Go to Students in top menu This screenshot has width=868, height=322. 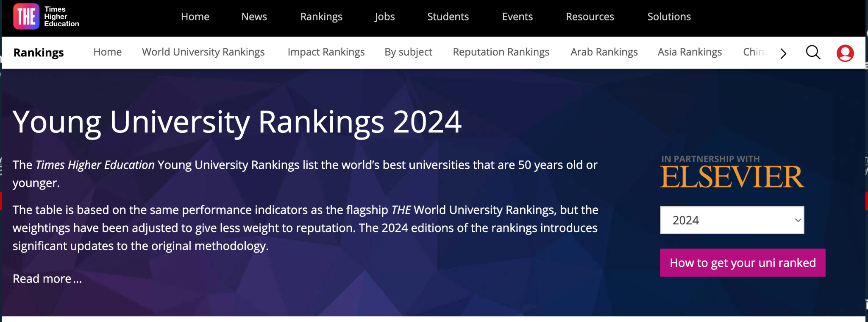(x=448, y=17)
